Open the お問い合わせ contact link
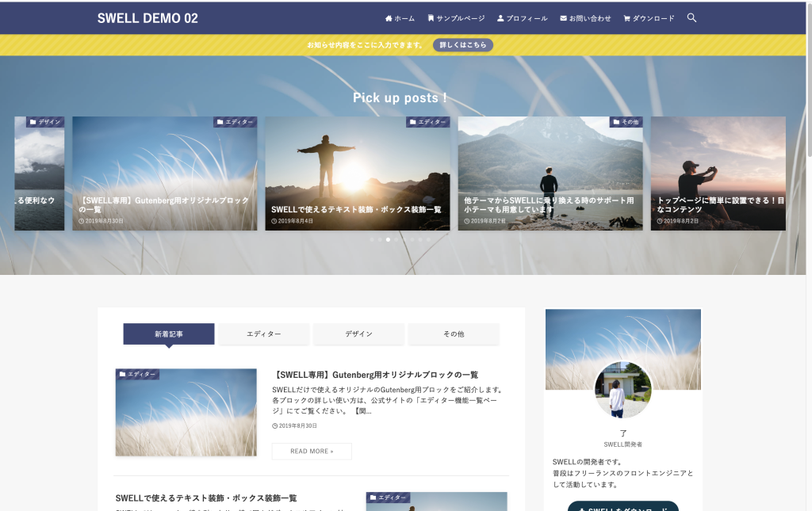Screen dimensions: 812x511 pyautogui.click(x=585, y=18)
